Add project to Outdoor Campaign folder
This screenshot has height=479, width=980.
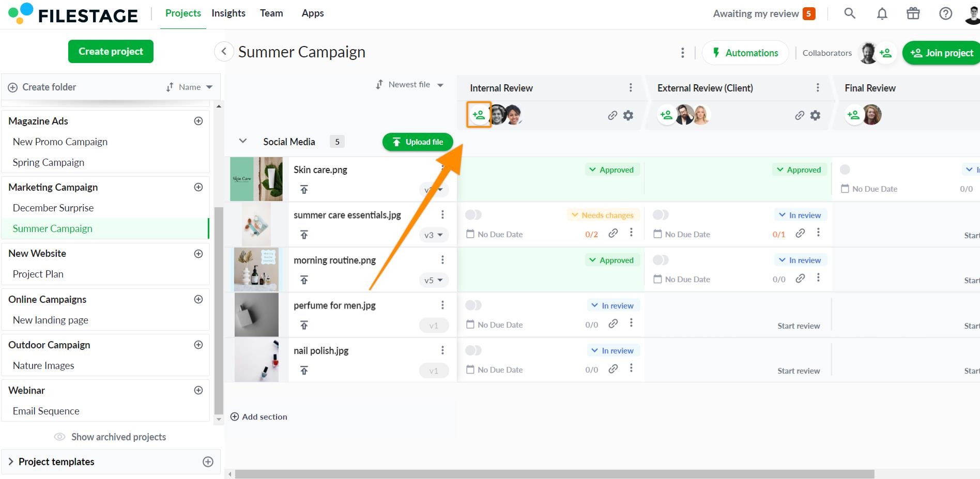tap(198, 345)
